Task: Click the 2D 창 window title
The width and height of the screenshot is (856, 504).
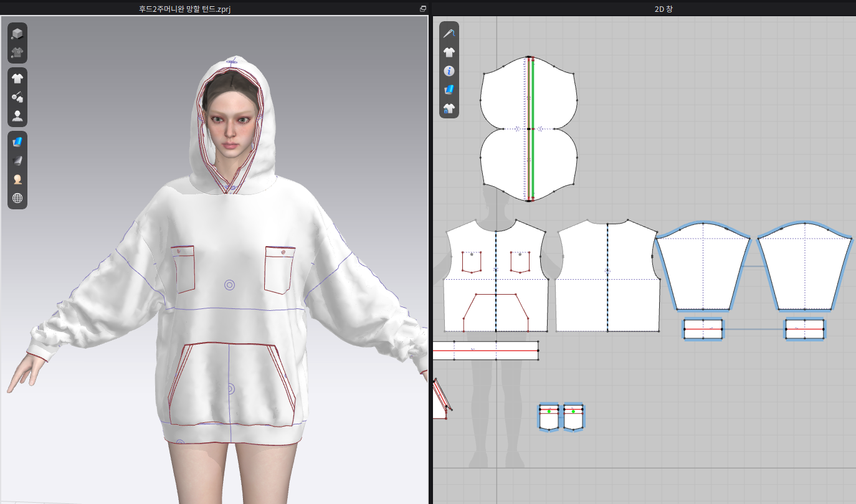Action: coord(644,9)
